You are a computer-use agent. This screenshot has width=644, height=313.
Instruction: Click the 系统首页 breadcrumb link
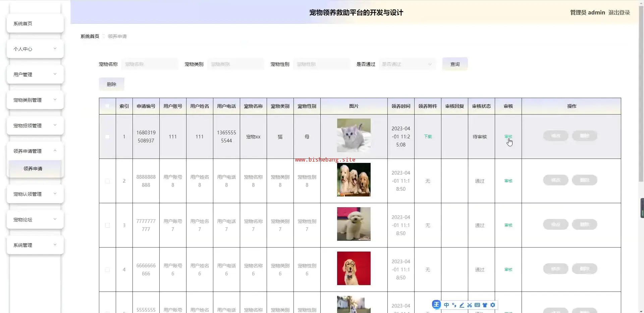tap(90, 36)
